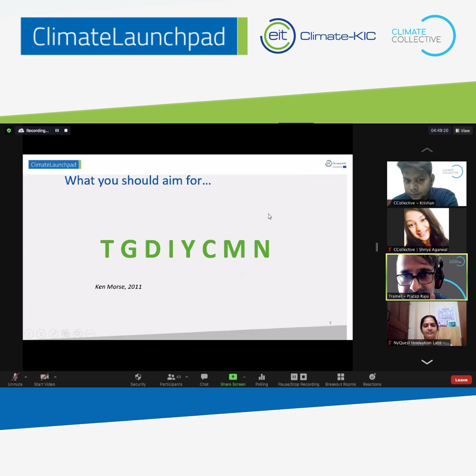
Task: Show previous gallery participants with up chevron
Action: [x=427, y=150]
